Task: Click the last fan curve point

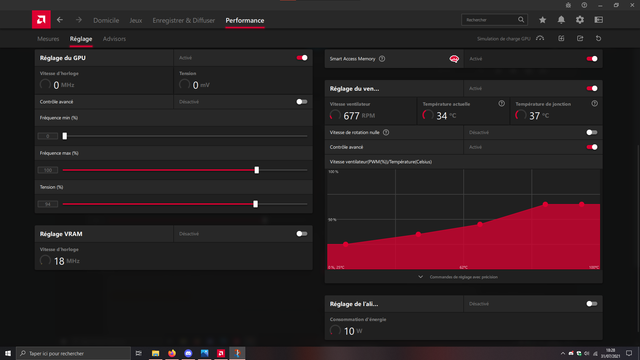Action: (x=582, y=204)
